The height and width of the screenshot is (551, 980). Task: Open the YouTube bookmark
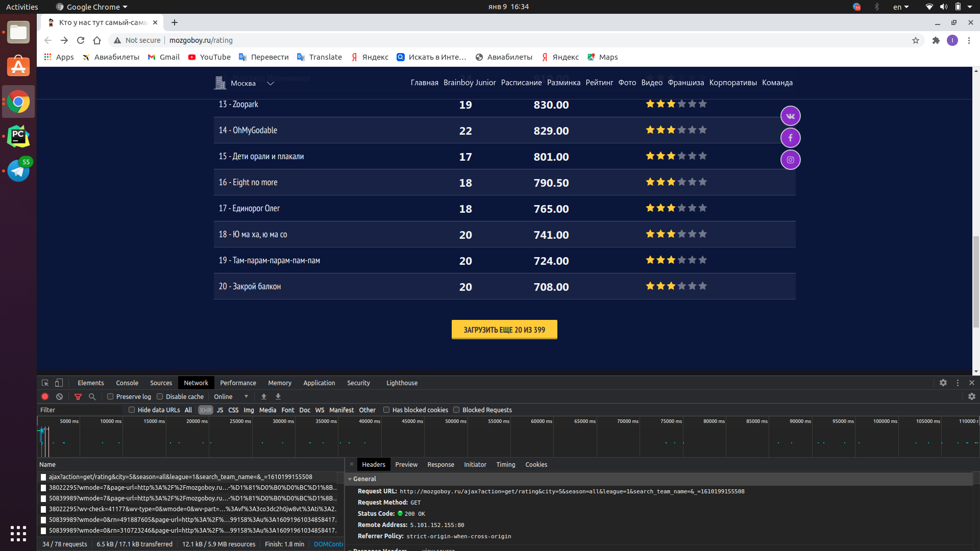209,57
